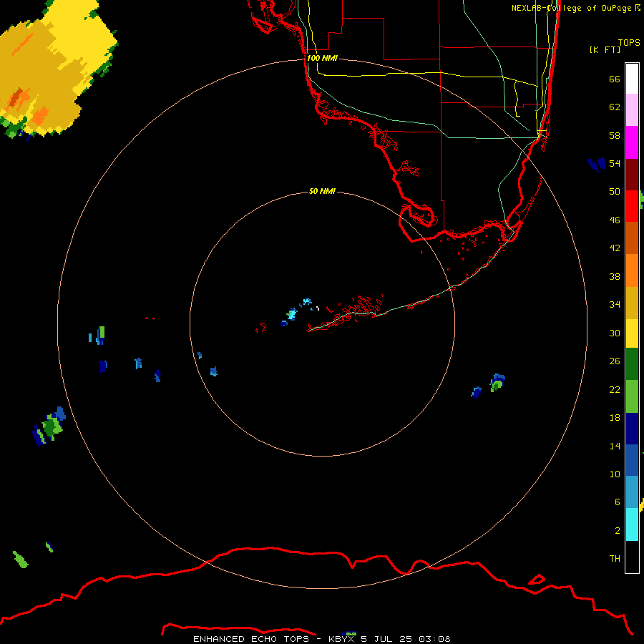The width and height of the screenshot is (644, 644).
Task: Click the medium blue legend swatch
Action: [x=632, y=460]
